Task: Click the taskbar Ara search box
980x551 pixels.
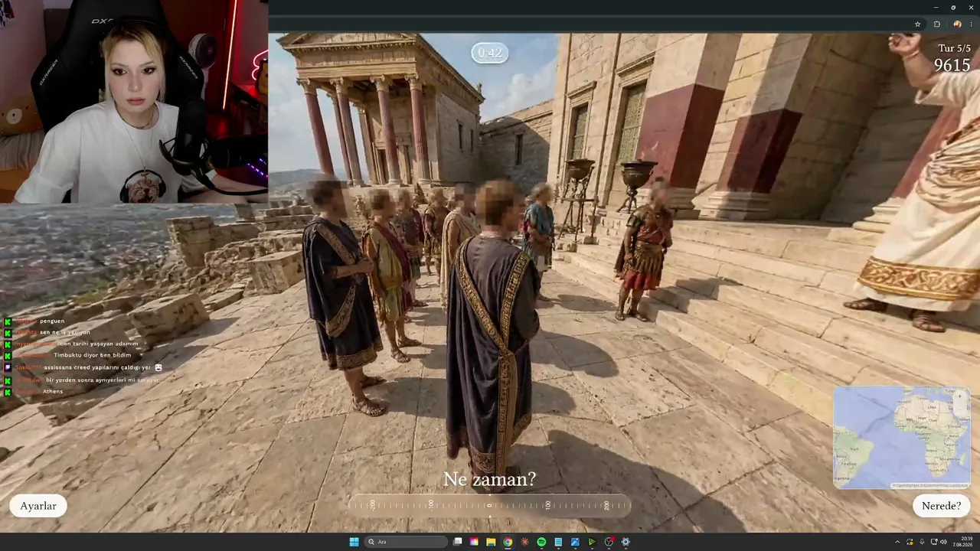Action: [x=407, y=542]
